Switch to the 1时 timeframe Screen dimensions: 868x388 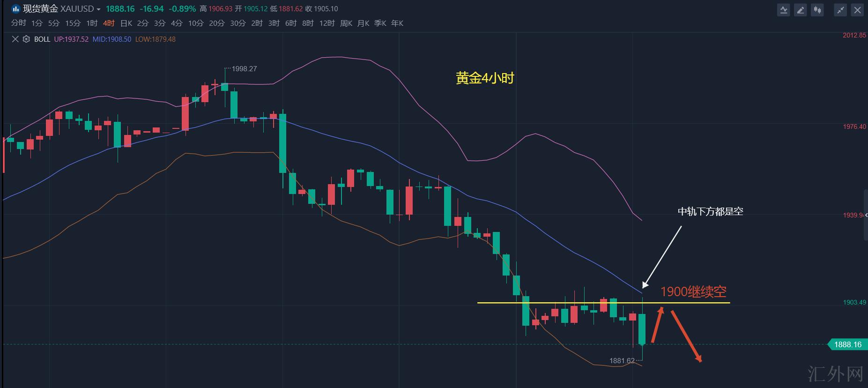[92, 23]
